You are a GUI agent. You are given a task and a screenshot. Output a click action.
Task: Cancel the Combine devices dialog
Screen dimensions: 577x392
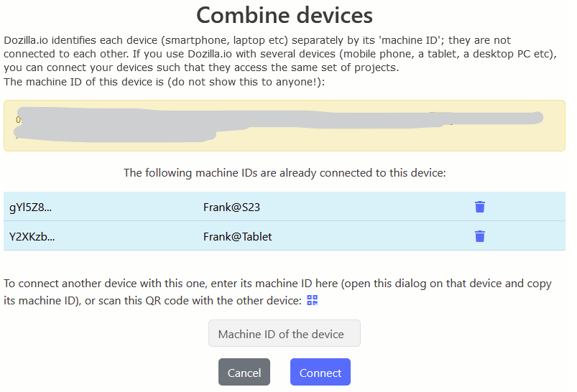click(x=244, y=373)
